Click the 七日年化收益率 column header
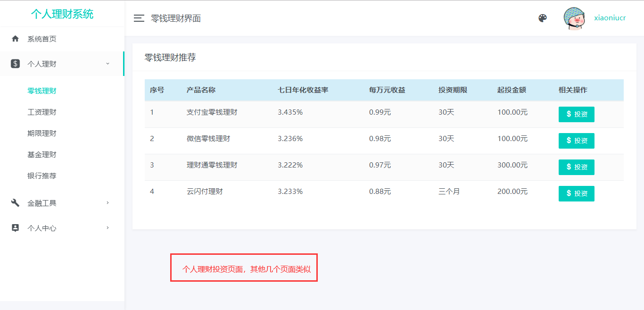Viewport: 644px width, 310px height. click(303, 90)
